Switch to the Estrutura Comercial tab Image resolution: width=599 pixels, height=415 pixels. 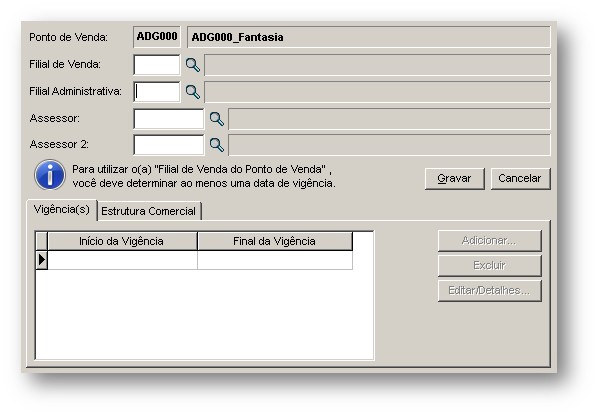149,211
